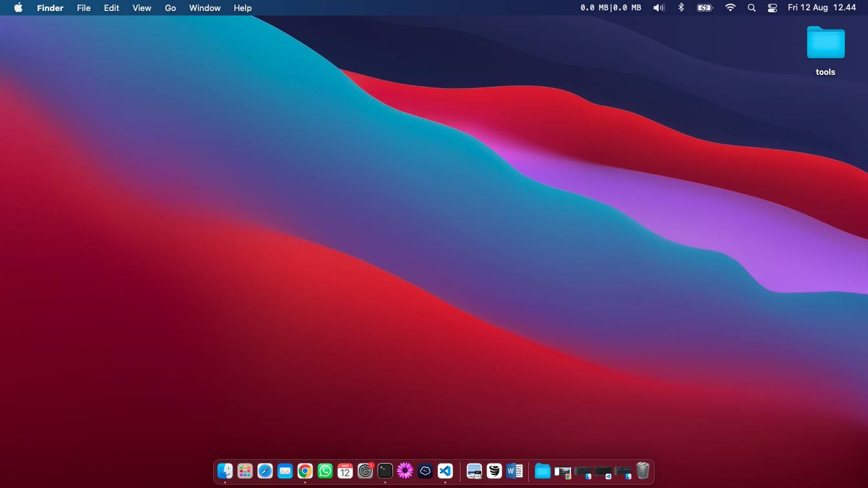
Task: Open Calendar showing Aug 12
Action: [x=345, y=471]
